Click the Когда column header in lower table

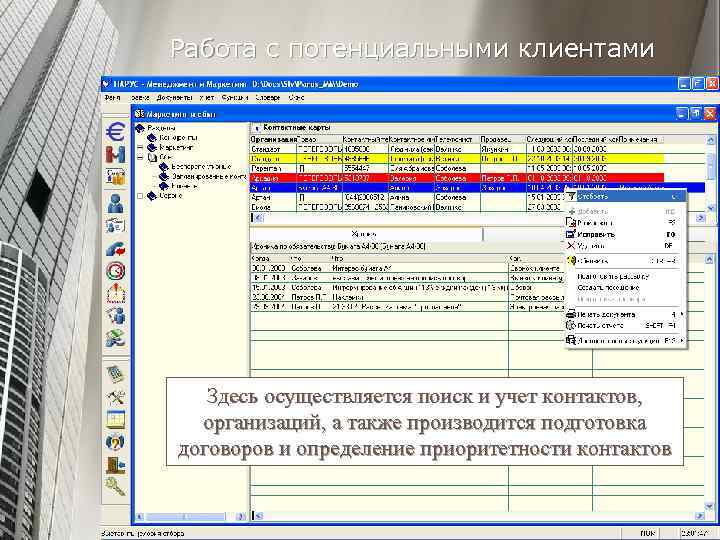(270, 259)
